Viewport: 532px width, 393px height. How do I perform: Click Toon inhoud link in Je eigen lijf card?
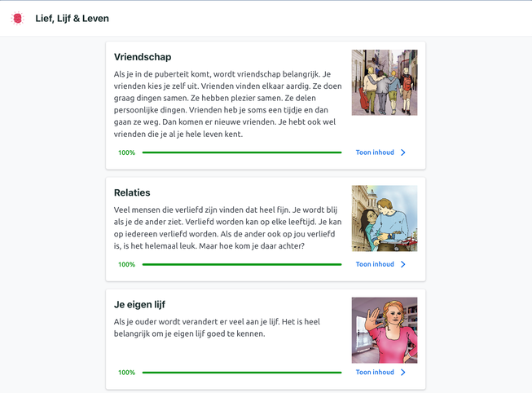(x=375, y=373)
